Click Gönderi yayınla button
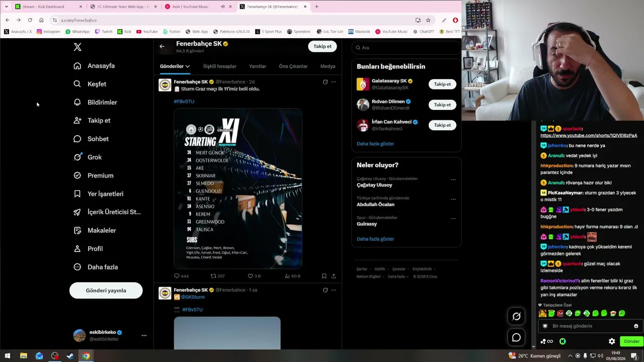644x362 pixels. coord(106,291)
